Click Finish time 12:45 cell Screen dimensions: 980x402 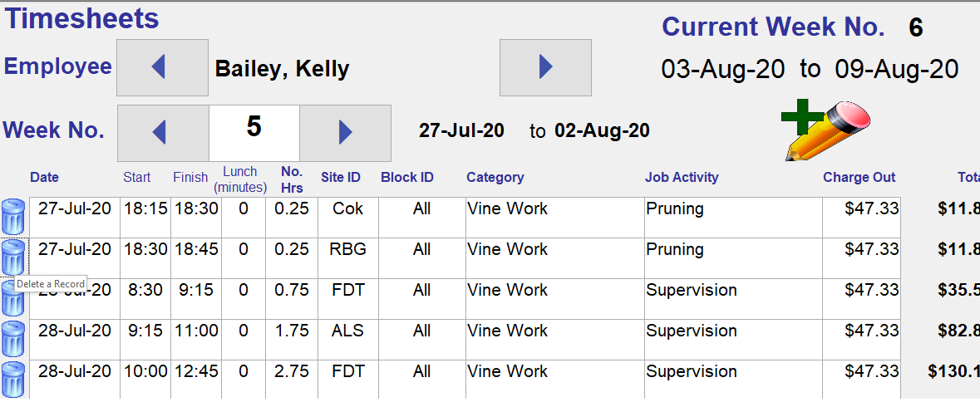[196, 372]
